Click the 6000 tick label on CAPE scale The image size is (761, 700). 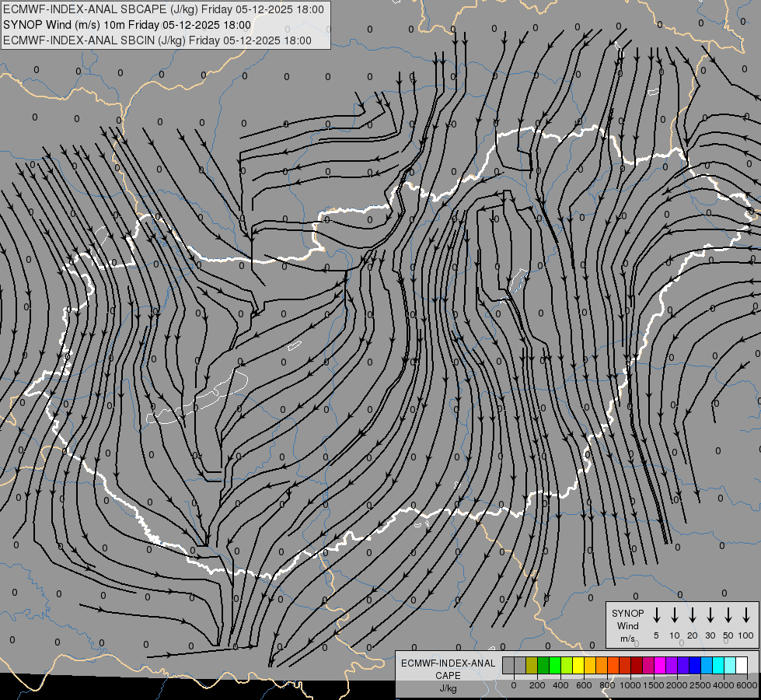[747, 685]
